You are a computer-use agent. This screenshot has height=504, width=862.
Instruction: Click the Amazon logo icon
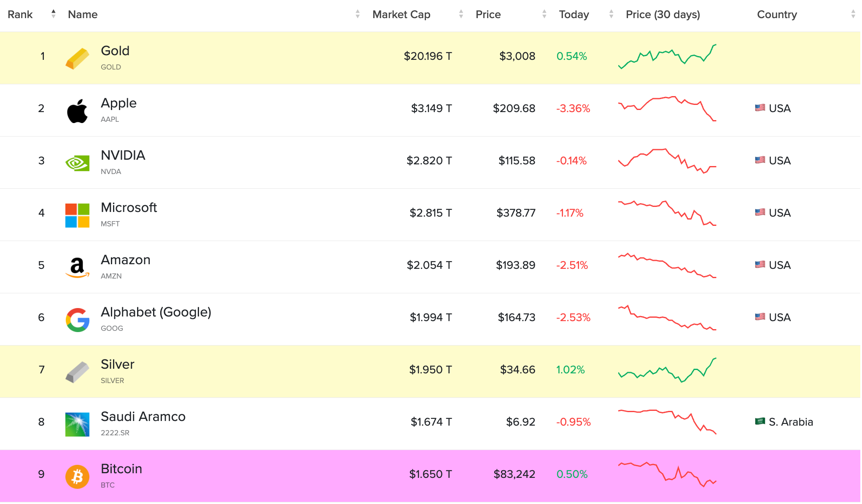pyautogui.click(x=77, y=268)
